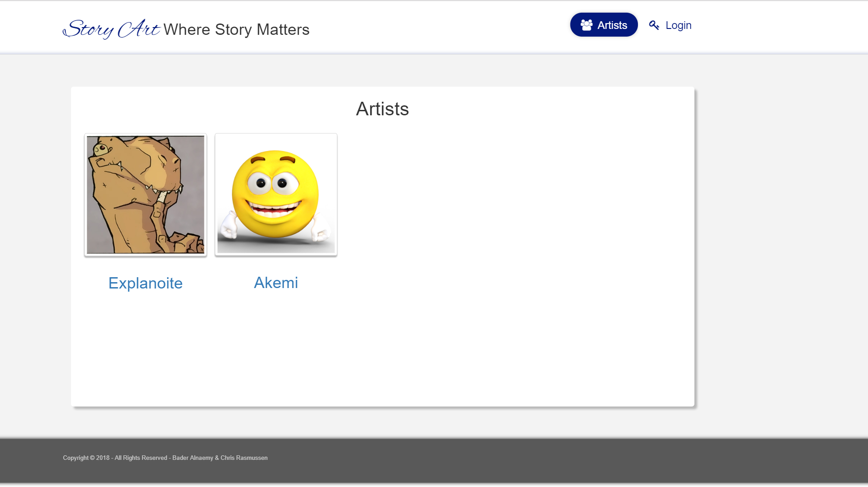The height and width of the screenshot is (487, 868).
Task: Click the people group icon in Artists button
Action: point(586,25)
